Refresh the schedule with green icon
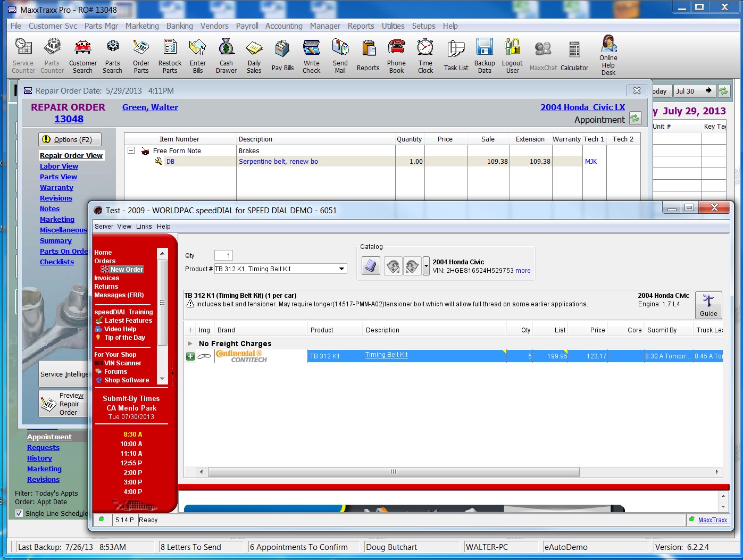Screen dimensions: 743x560 coord(723,91)
